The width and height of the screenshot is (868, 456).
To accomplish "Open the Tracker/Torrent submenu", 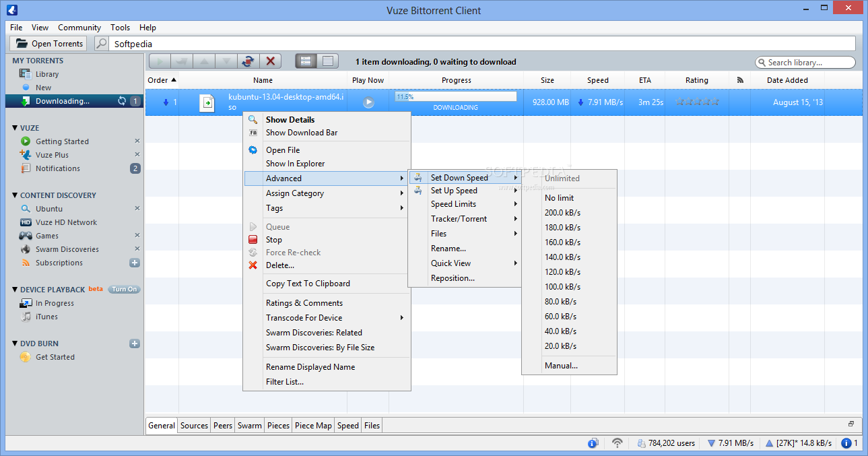I will 465,219.
